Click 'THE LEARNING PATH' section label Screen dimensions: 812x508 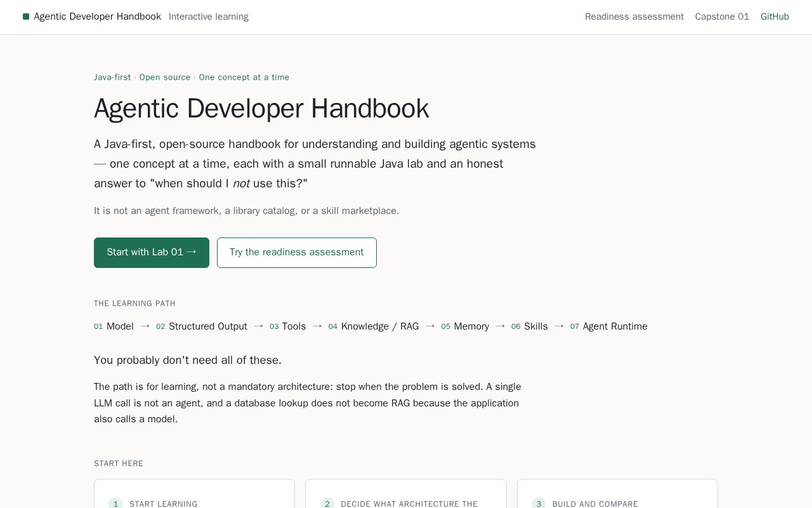pos(134,304)
